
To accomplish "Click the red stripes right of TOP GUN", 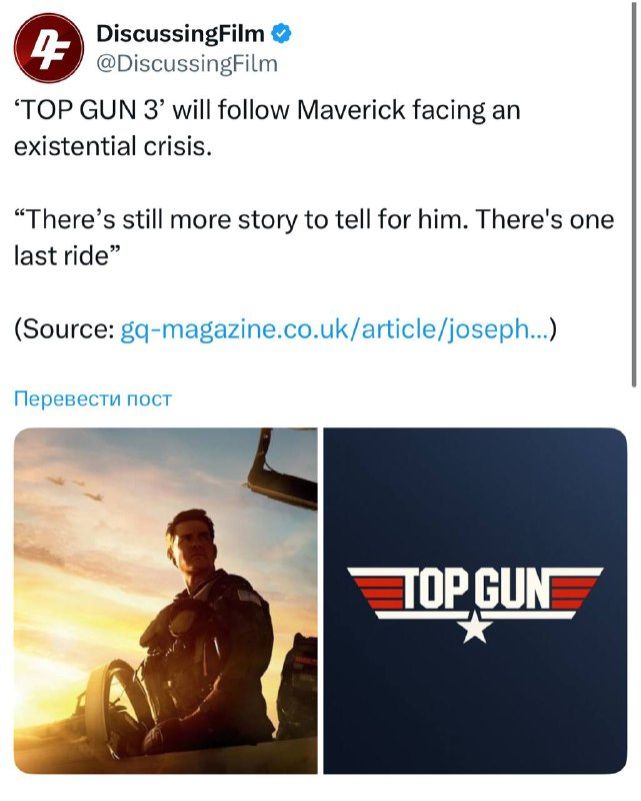I will pos(572,590).
